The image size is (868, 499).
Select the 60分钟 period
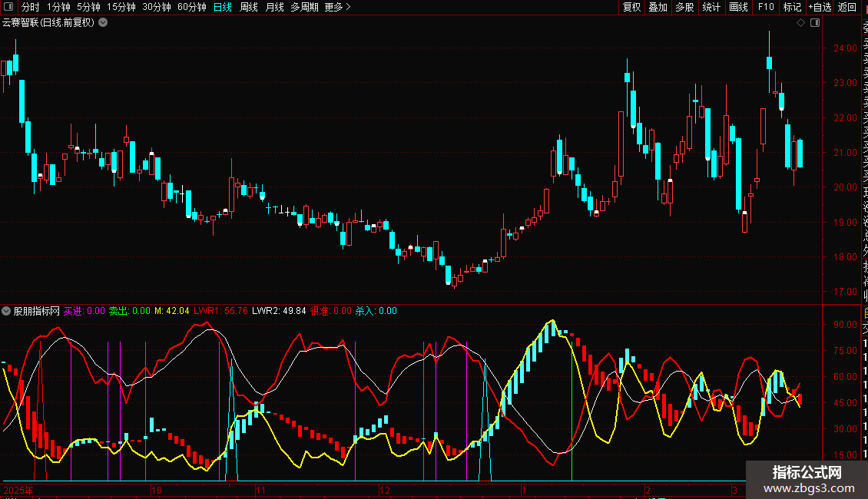[192, 7]
